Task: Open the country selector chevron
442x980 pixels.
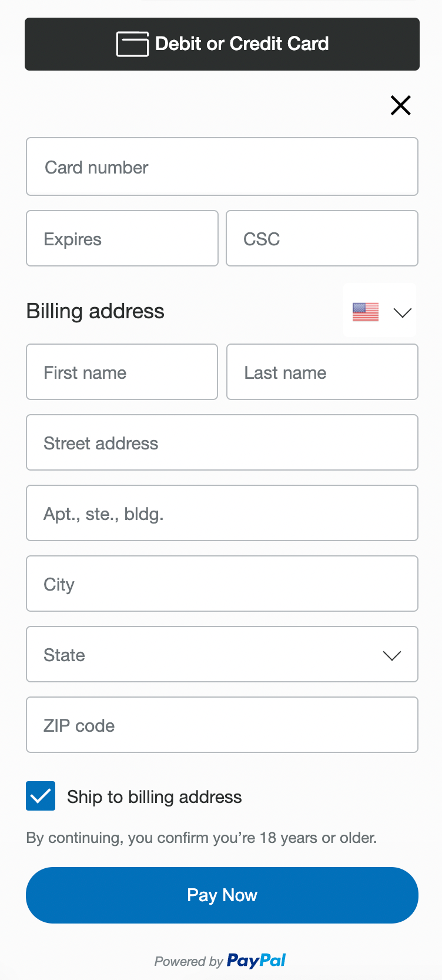Action: (x=403, y=313)
